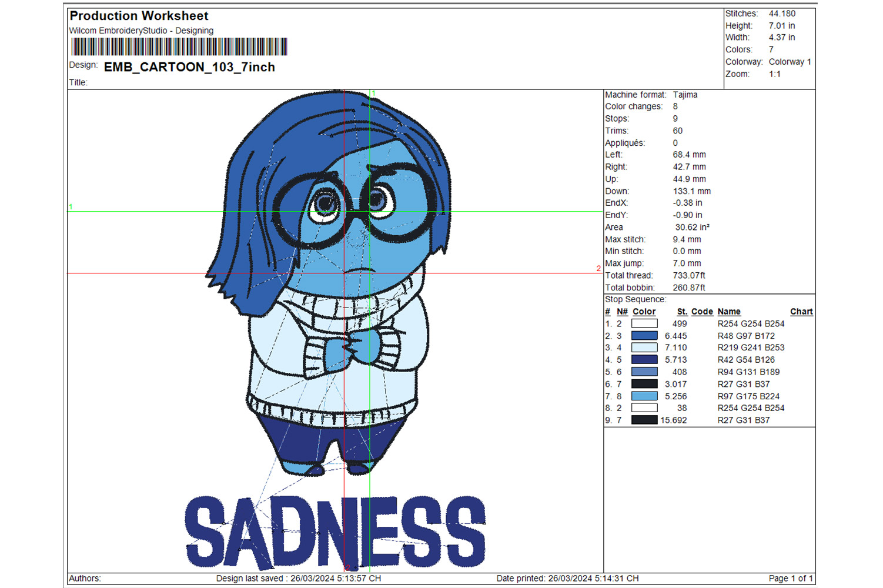Click stitch count '7.110' in row 3

pos(675,348)
